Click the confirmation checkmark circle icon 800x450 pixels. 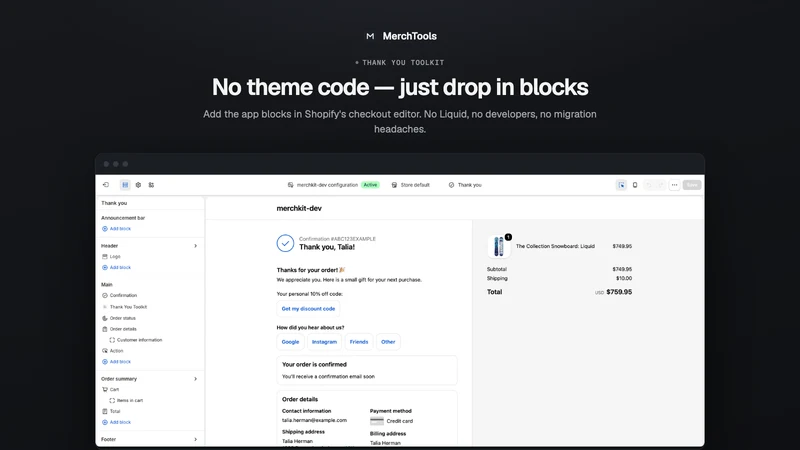pyautogui.click(x=285, y=243)
